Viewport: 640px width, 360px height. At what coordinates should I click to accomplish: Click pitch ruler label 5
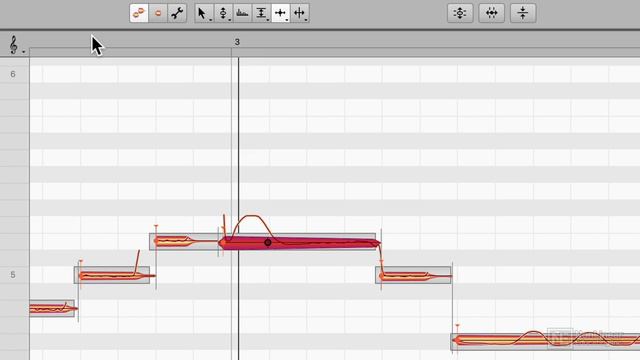pos(13,275)
